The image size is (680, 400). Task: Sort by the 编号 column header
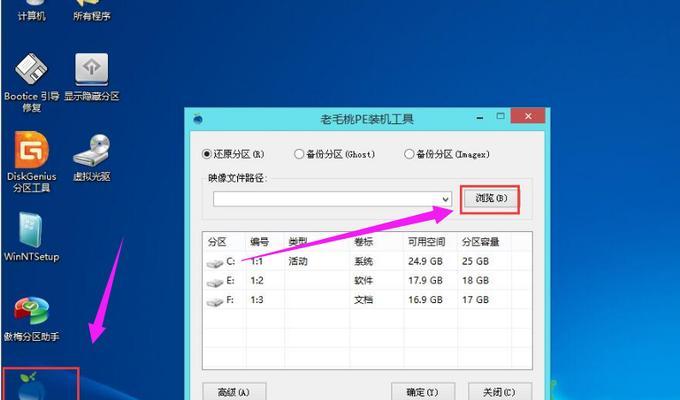(x=259, y=242)
